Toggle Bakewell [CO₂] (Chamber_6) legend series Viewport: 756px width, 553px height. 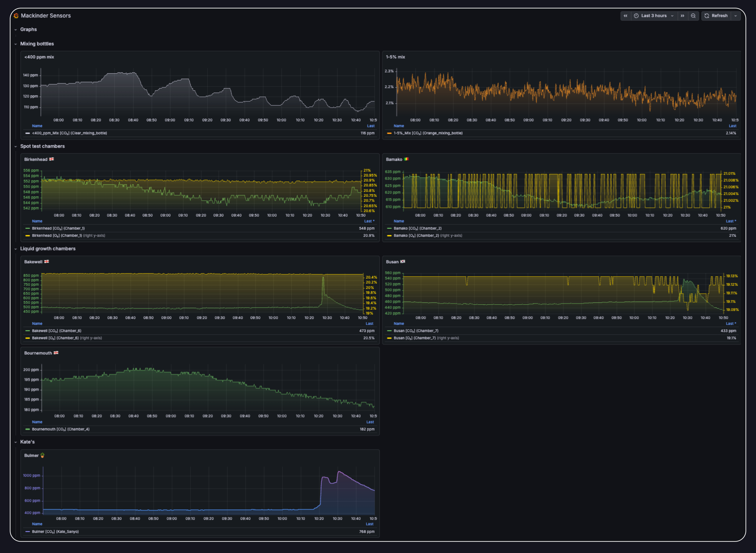(x=57, y=331)
